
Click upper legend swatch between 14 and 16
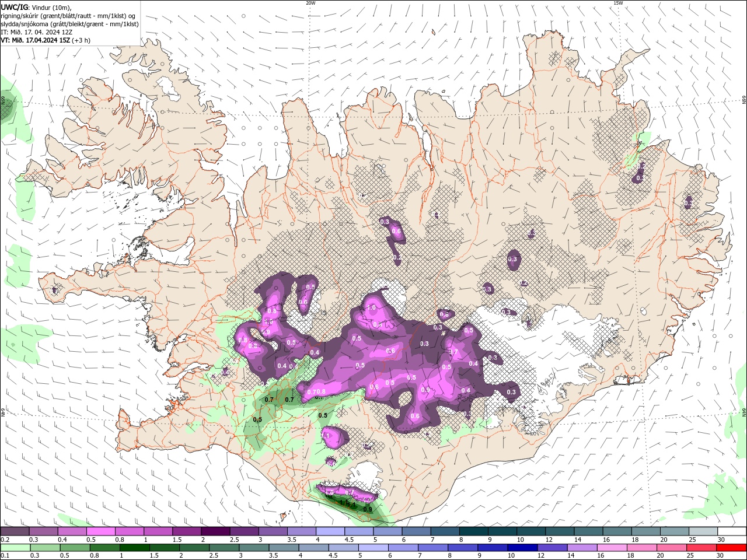pyautogui.click(x=588, y=531)
